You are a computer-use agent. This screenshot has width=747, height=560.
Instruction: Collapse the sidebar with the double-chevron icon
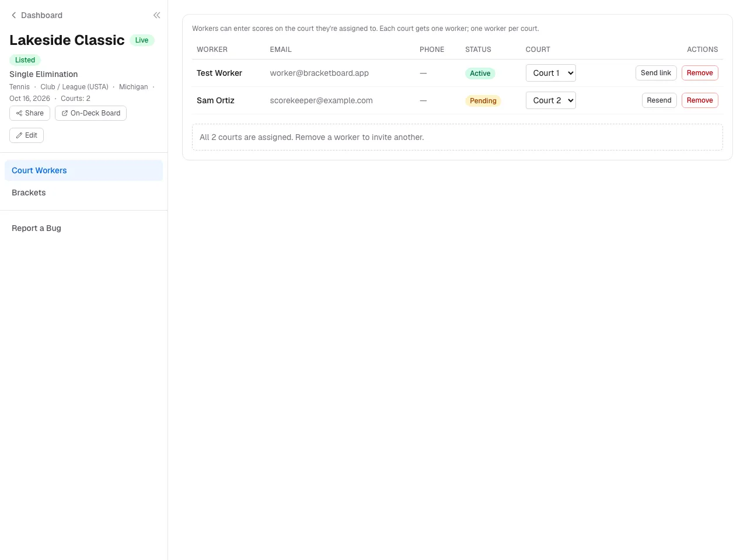point(156,15)
